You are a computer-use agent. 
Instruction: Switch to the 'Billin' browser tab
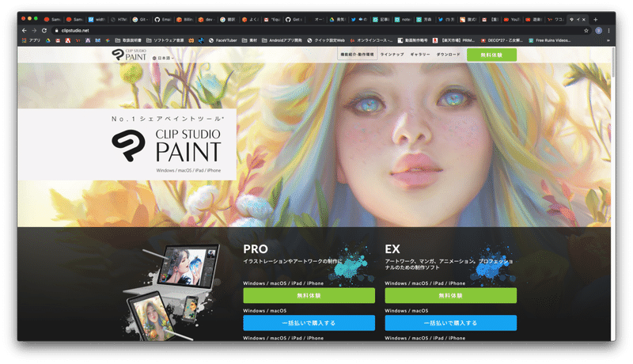[x=185, y=19]
